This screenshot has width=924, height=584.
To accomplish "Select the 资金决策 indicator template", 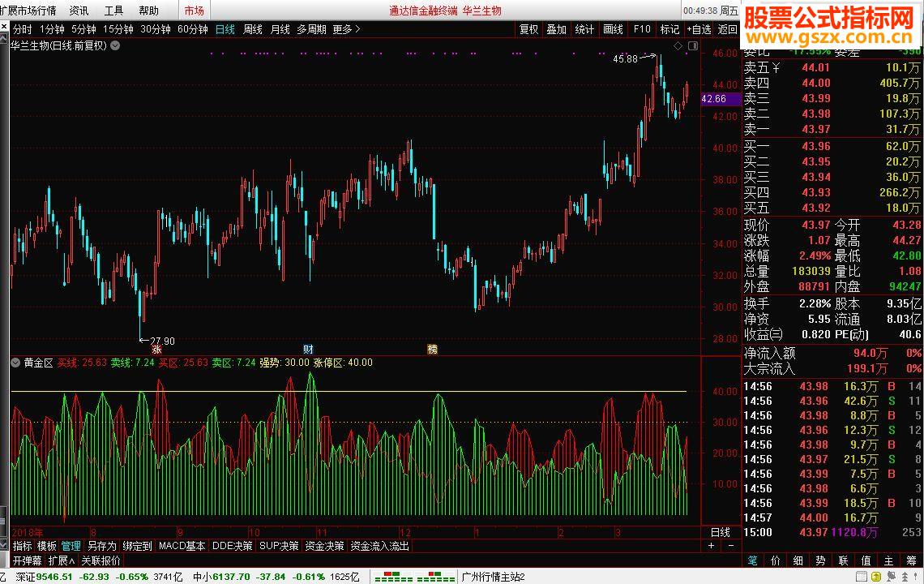I will click(x=324, y=546).
